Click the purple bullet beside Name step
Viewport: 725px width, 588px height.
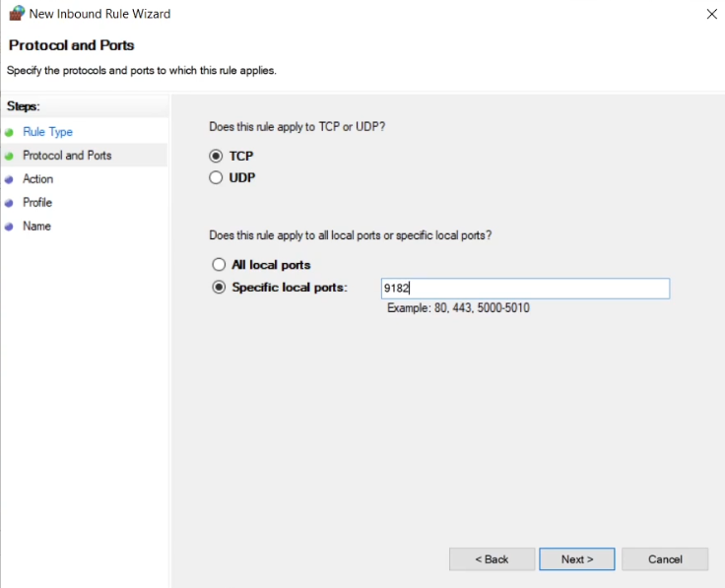tap(9, 227)
